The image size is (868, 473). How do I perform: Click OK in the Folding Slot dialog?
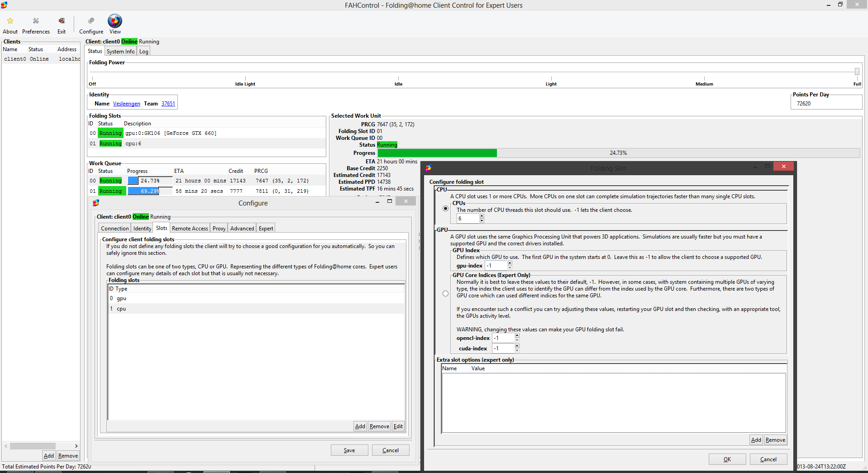(x=727, y=459)
